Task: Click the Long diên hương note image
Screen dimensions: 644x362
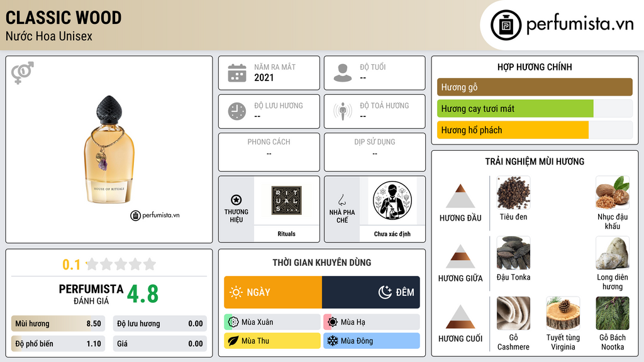Action: pos(613,253)
